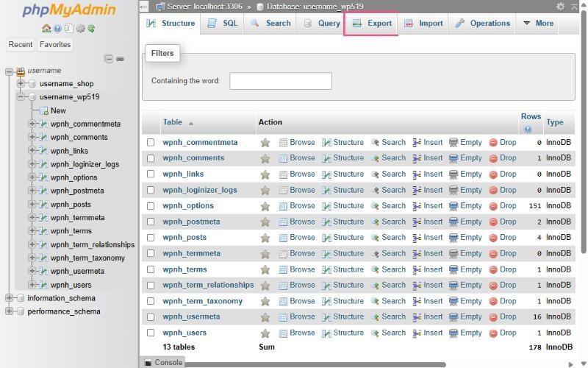Click the favorite star for wpnh_term_relationships
This screenshot has height=368, width=588.
click(265, 286)
